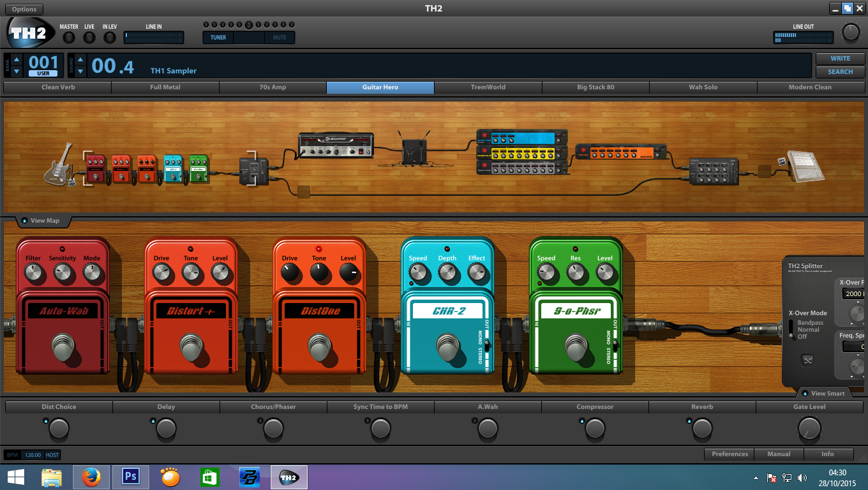Flip the X-Over Mode switch on the splitter

pos(791,329)
